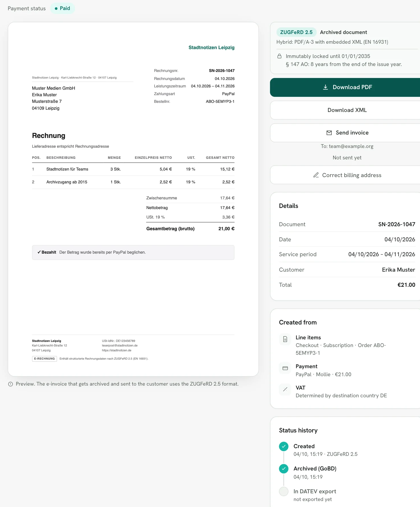Screen dimensions: 420x507
Task: Click the E-RECHNUNG badge in invoice footer
Action: click(x=45, y=359)
